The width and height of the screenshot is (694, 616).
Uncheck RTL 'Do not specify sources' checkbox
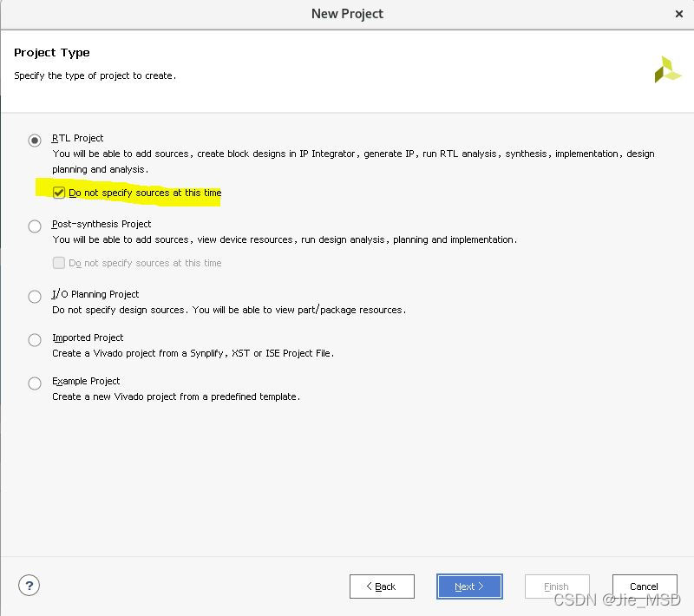pos(59,193)
